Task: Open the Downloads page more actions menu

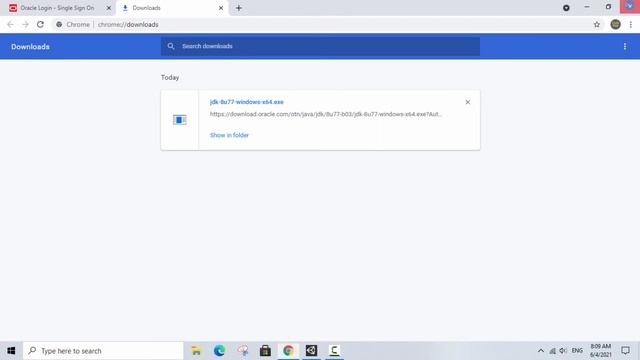Action: [625, 47]
